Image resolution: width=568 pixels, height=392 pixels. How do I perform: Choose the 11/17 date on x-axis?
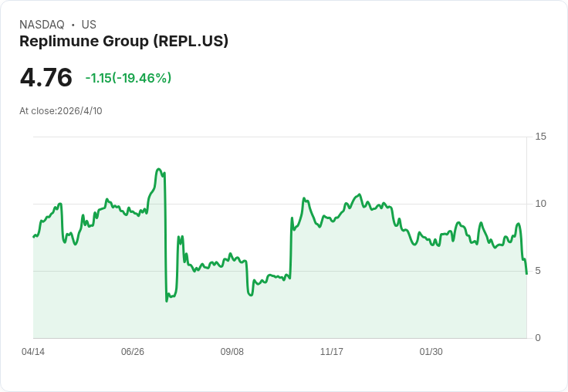332,352
